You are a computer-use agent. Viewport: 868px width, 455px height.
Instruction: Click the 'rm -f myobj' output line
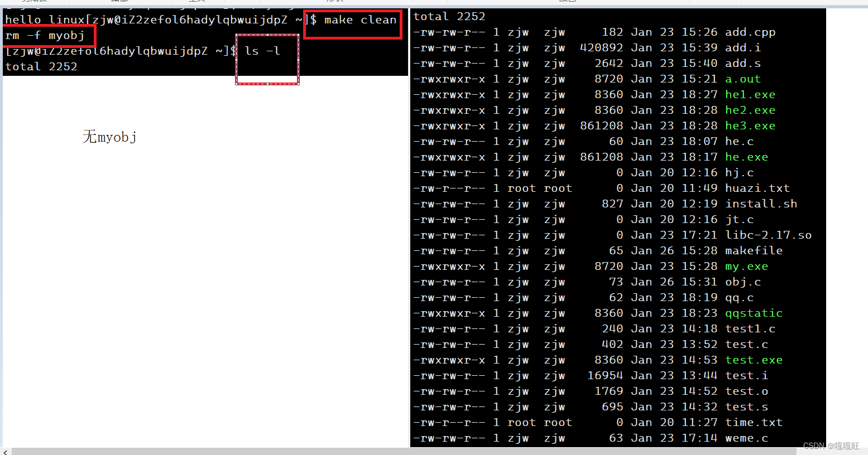pyautogui.click(x=45, y=36)
